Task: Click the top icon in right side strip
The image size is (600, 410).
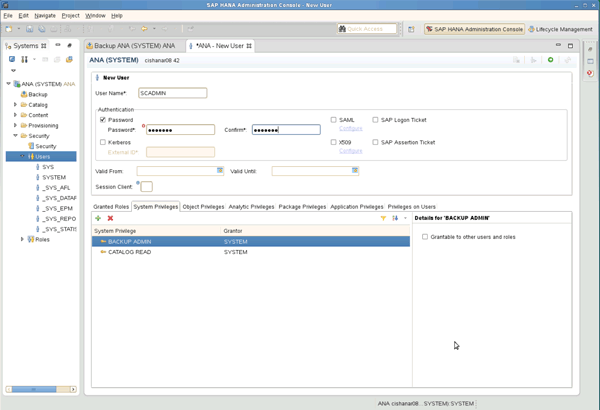Action: click(590, 49)
